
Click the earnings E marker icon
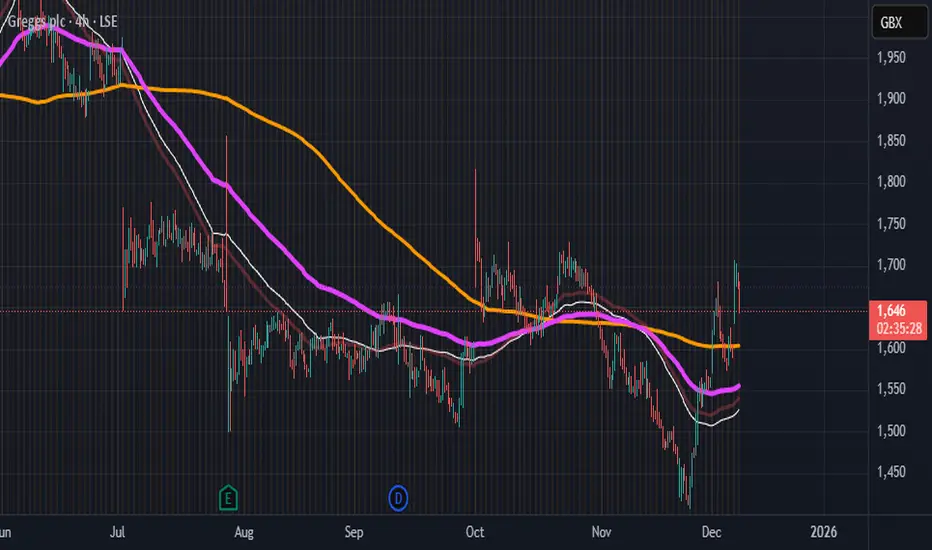[x=228, y=498]
